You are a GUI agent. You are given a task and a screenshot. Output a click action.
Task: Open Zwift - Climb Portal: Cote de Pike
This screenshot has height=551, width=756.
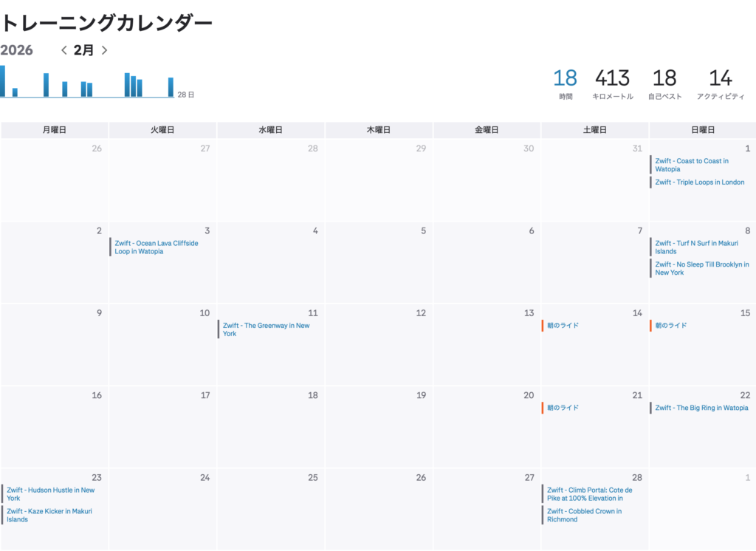[x=589, y=493]
